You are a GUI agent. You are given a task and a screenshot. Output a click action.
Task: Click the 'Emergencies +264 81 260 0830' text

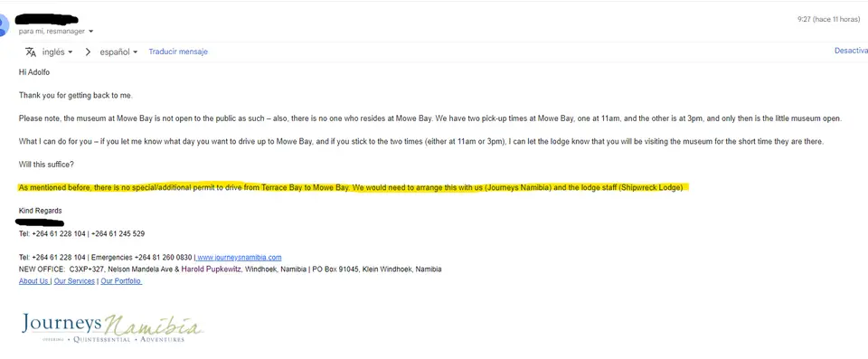[142, 258]
